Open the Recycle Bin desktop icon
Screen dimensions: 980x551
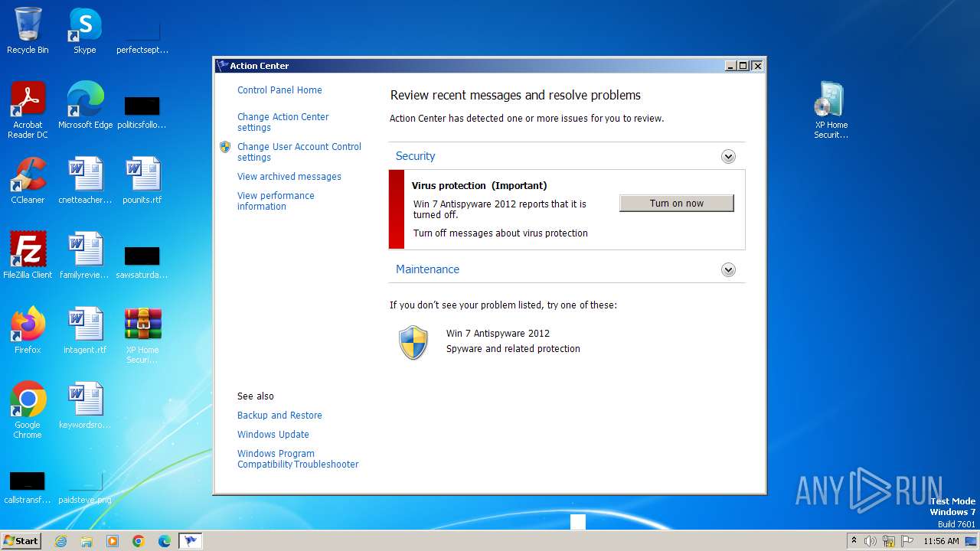click(28, 31)
